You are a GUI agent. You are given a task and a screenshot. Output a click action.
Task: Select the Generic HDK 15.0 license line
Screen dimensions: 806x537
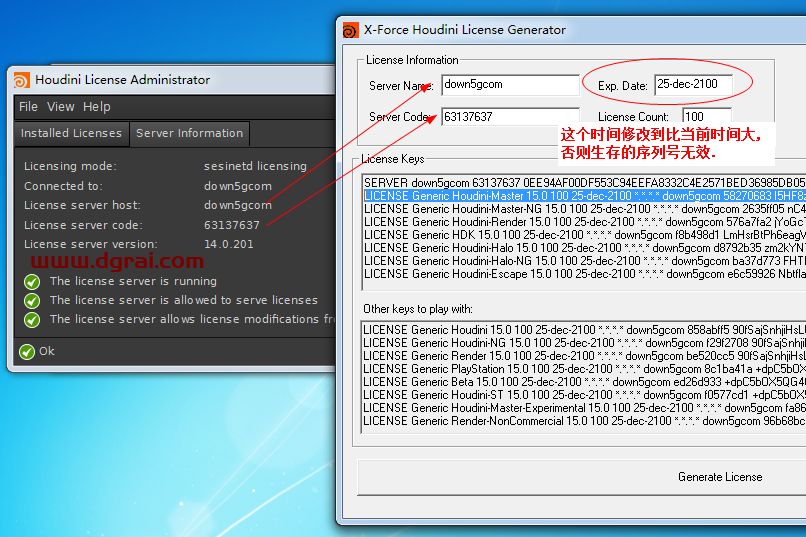(x=584, y=235)
